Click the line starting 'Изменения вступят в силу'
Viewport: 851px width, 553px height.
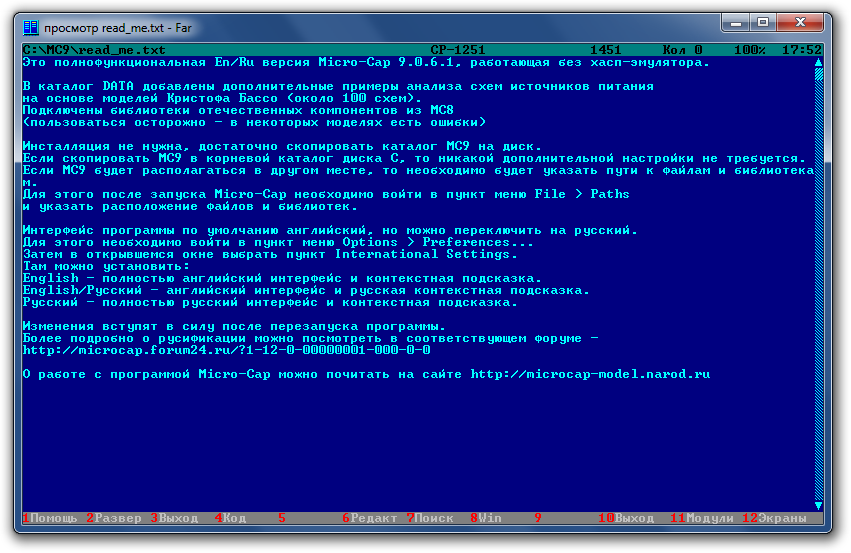point(234,327)
